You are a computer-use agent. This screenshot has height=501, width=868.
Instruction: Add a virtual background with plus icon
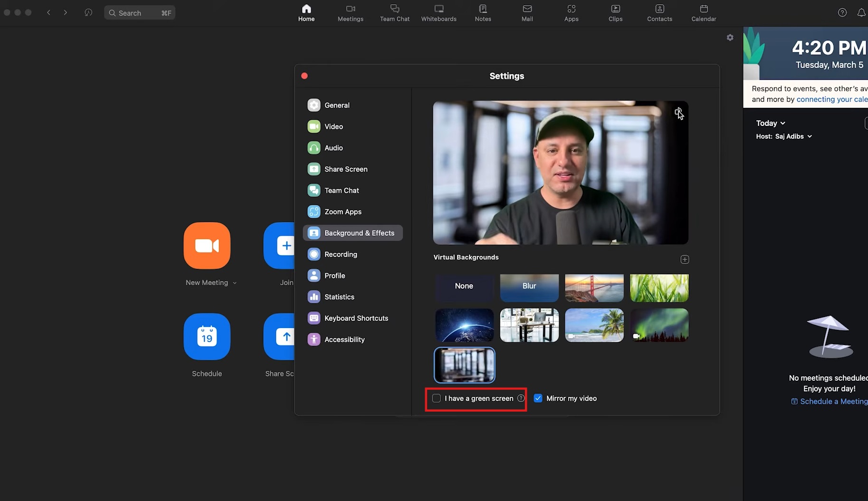[x=685, y=260]
